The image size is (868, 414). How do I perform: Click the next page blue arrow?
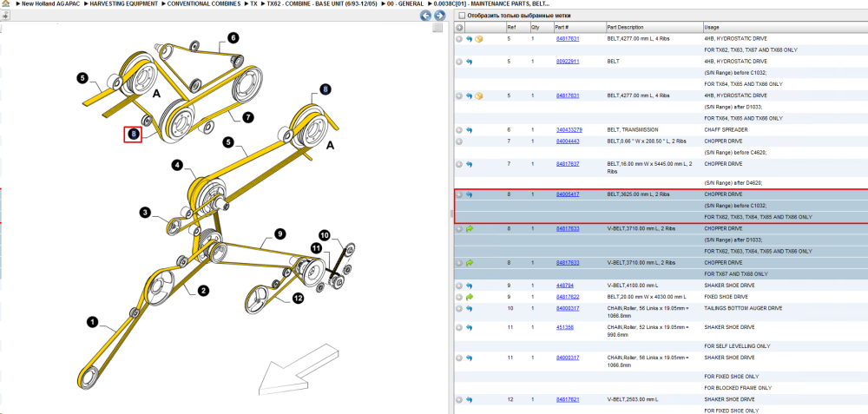439,16
